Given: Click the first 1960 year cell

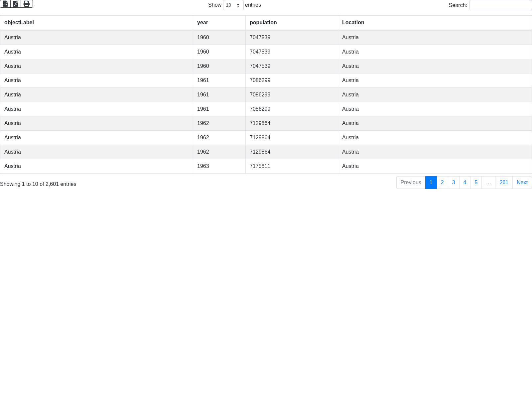Looking at the screenshot, I should [203, 38].
